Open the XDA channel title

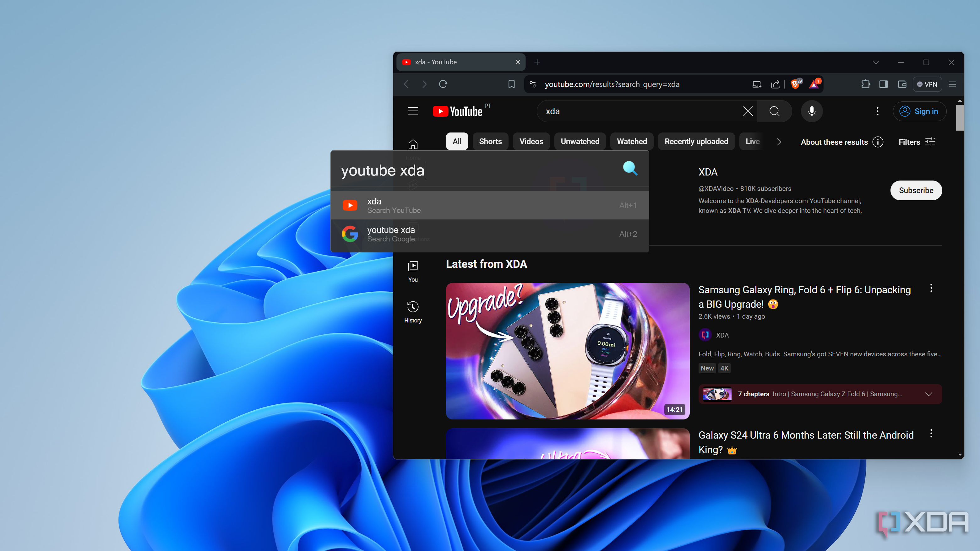pos(708,172)
